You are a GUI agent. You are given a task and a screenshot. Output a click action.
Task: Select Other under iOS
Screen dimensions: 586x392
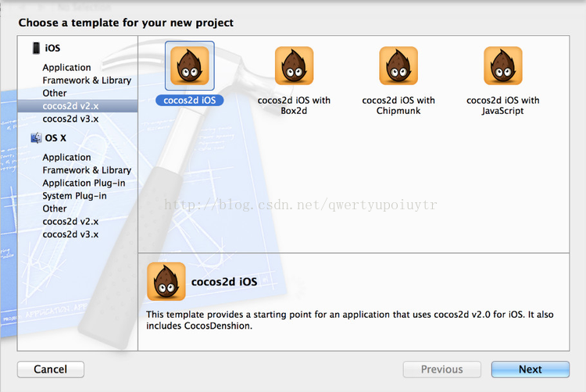point(55,93)
